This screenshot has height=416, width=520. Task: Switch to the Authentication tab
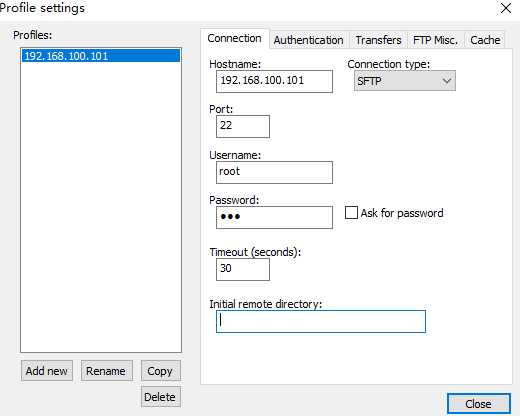(308, 40)
